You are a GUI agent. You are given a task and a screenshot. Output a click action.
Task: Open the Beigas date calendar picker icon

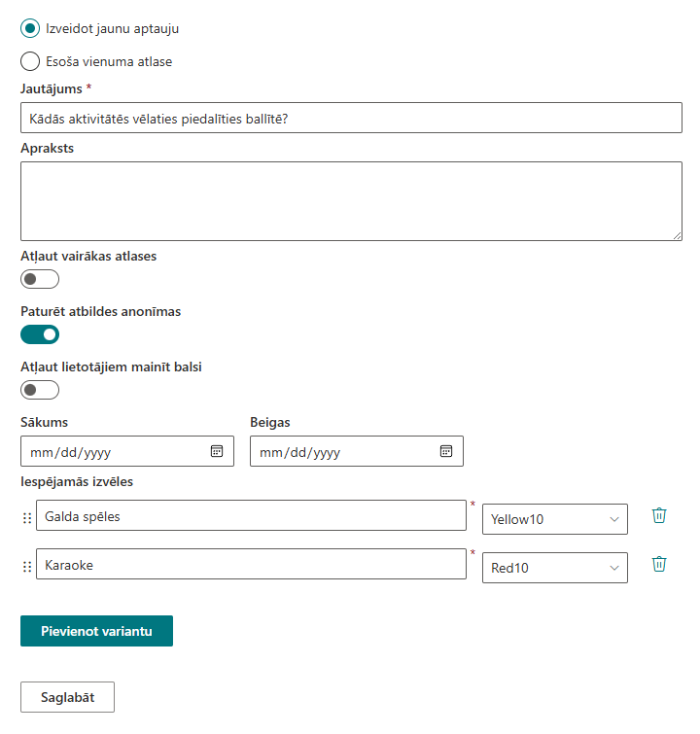pyautogui.click(x=445, y=451)
